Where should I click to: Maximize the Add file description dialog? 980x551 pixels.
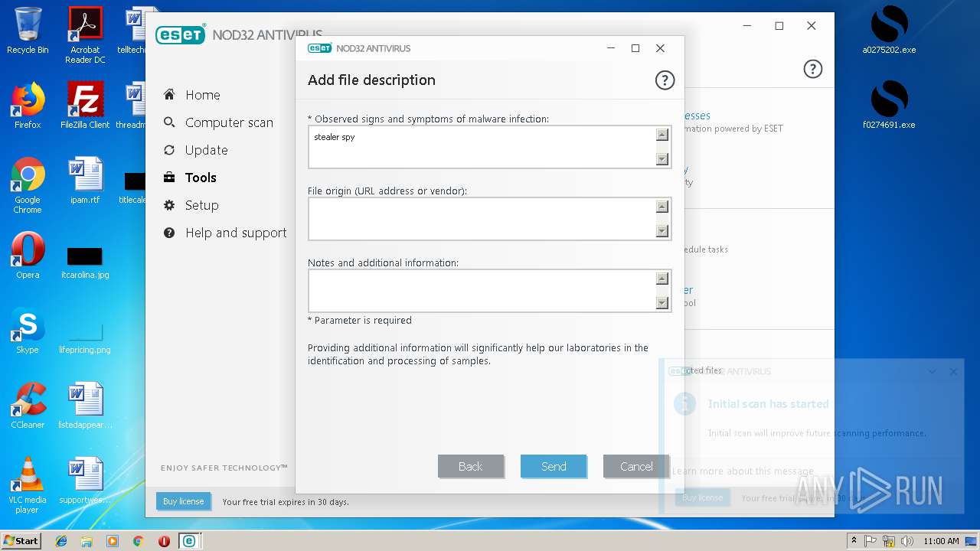635,48
